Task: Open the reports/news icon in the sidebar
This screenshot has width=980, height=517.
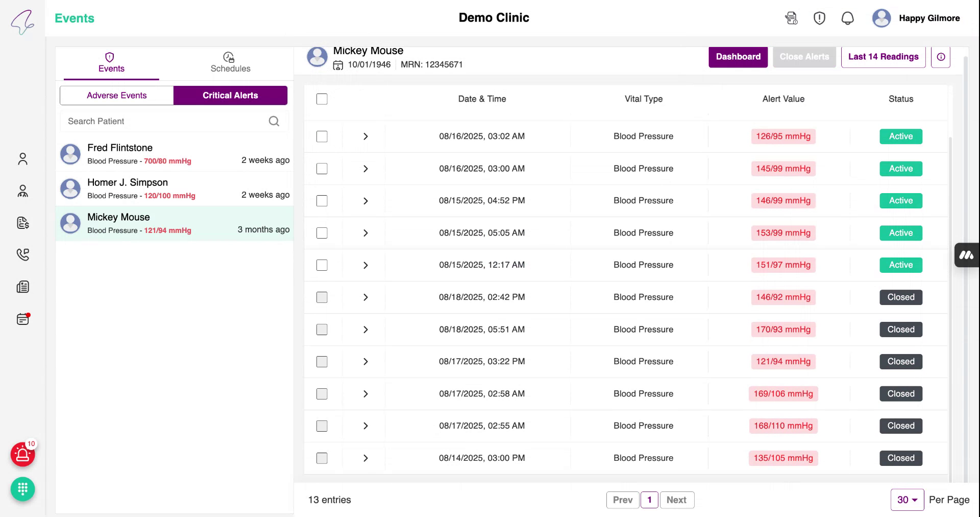Action: tap(22, 287)
